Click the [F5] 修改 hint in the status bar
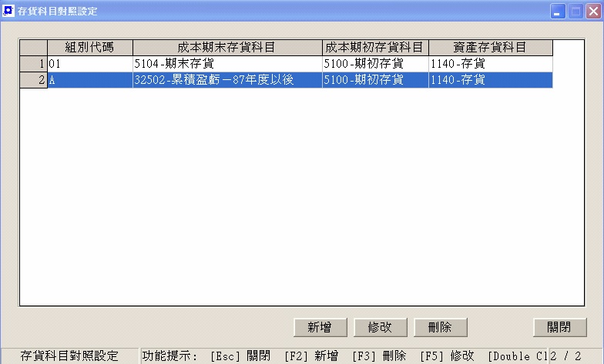Image resolution: width=604 pixels, height=364 pixels. (447, 356)
